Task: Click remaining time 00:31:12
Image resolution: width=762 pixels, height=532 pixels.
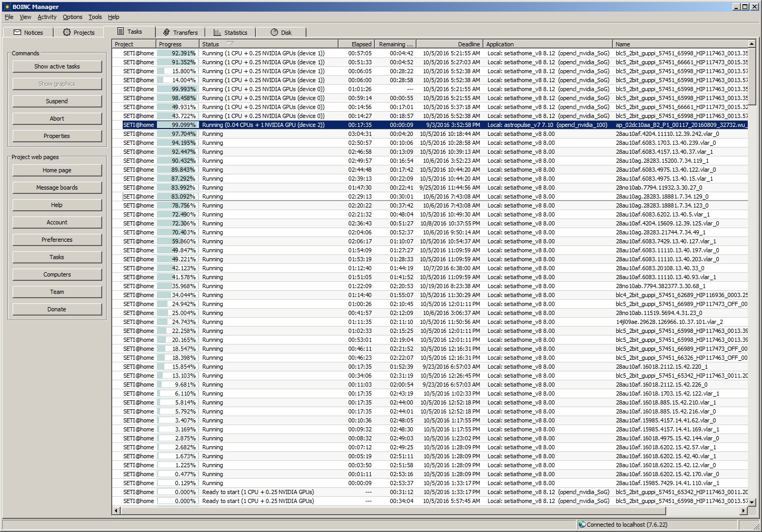Action: tap(401, 492)
